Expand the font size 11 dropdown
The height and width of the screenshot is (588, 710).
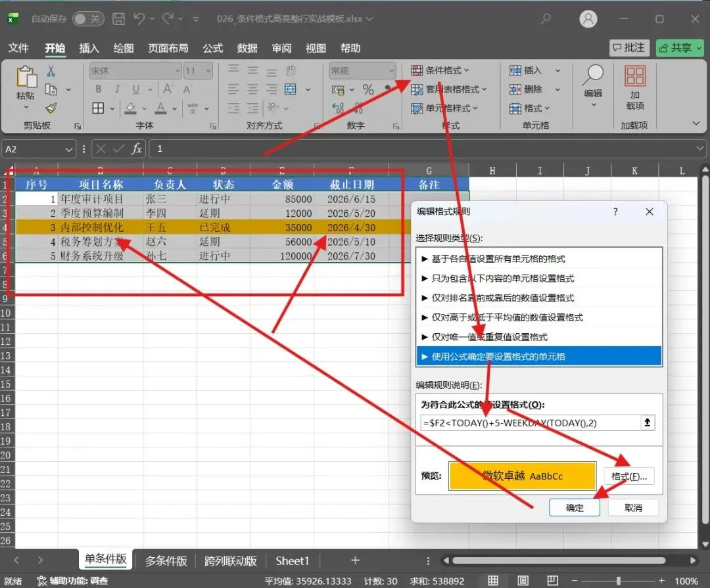(x=208, y=70)
